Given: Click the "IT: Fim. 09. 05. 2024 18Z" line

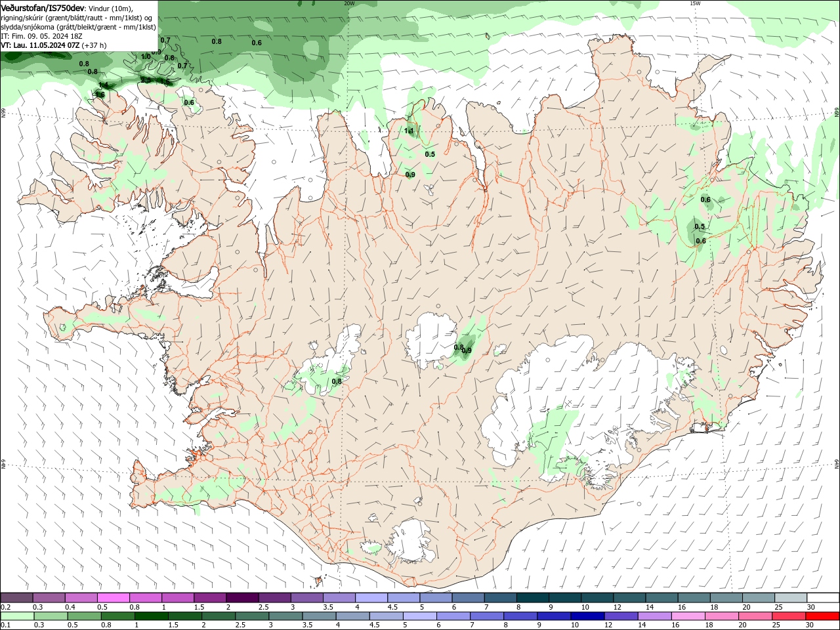Looking at the screenshot, I should click(42, 36).
